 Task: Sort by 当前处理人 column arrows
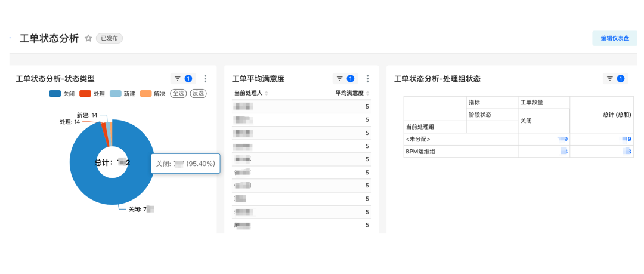pyautogui.click(x=267, y=93)
